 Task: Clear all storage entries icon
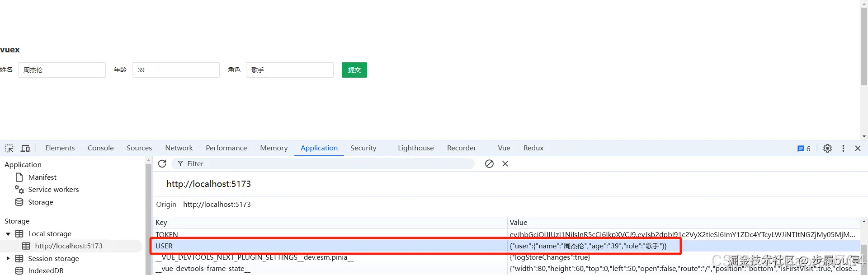tap(489, 163)
